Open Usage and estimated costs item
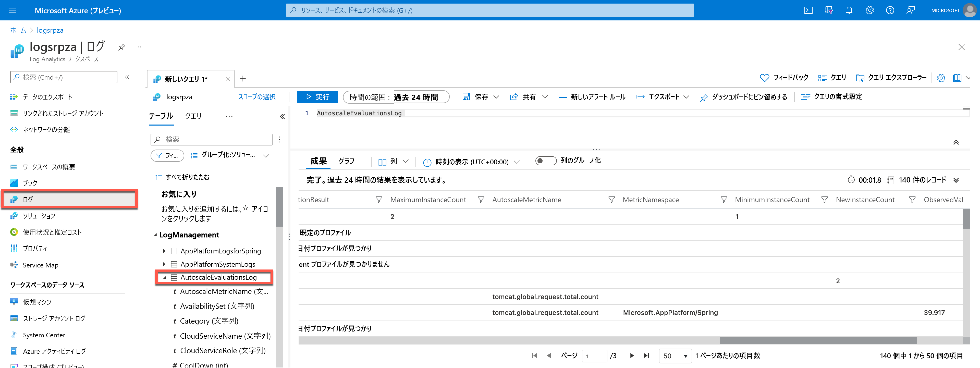 click(52, 232)
